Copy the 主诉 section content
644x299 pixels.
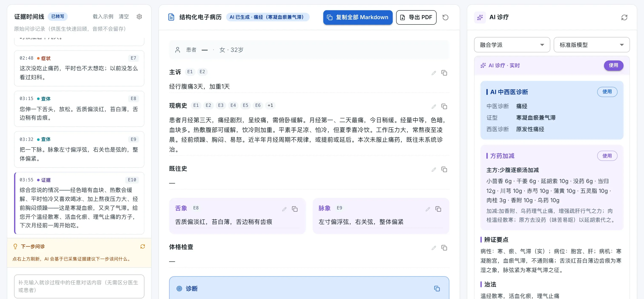click(x=444, y=73)
